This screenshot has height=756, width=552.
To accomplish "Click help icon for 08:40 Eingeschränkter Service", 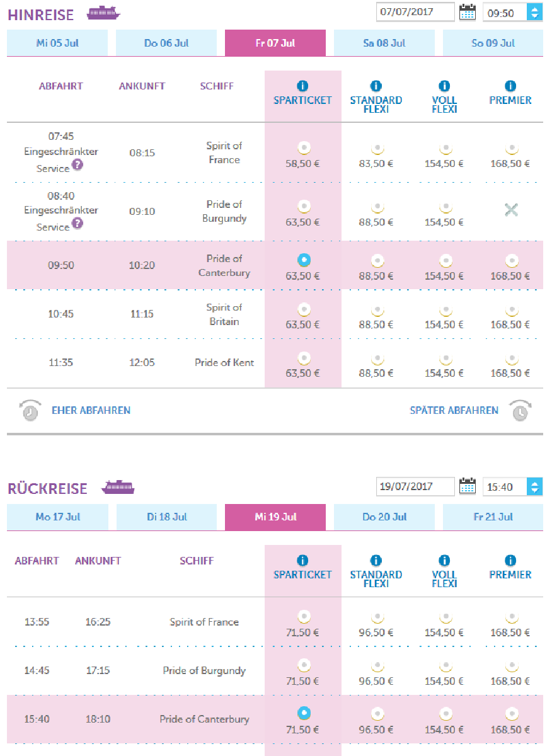I will coord(78,224).
